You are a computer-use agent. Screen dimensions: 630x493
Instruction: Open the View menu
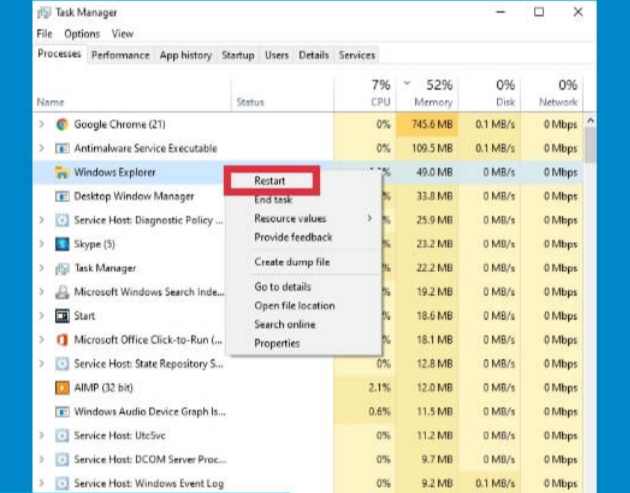coord(123,34)
